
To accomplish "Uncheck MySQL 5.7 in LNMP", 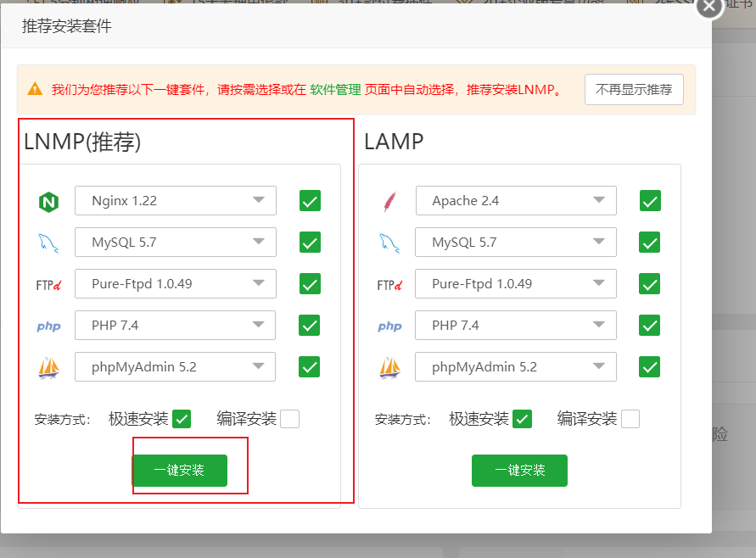I will [310, 242].
